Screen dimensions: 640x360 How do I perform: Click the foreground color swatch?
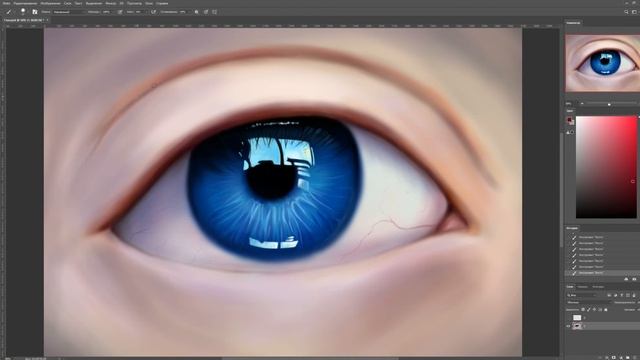[569, 120]
